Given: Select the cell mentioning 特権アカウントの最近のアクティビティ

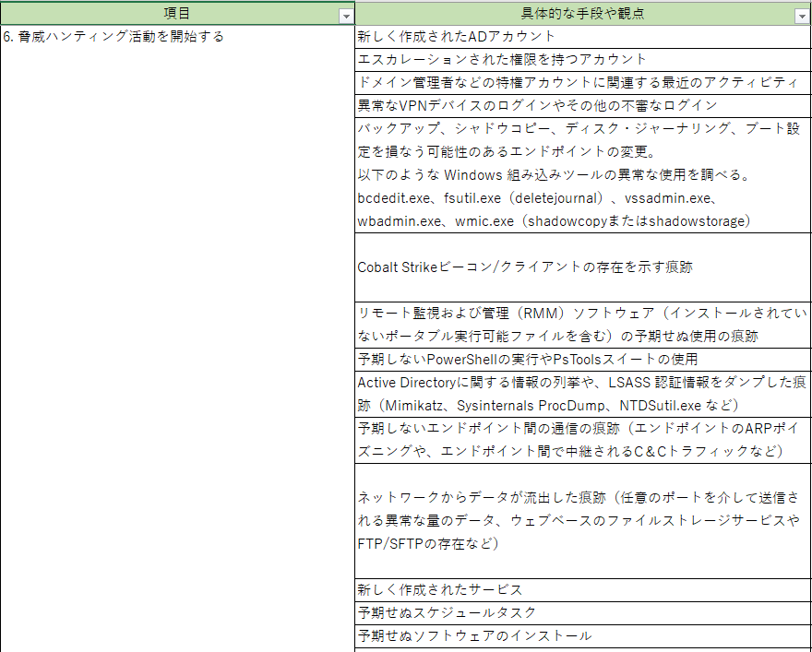Looking at the screenshot, I should click(x=572, y=82).
